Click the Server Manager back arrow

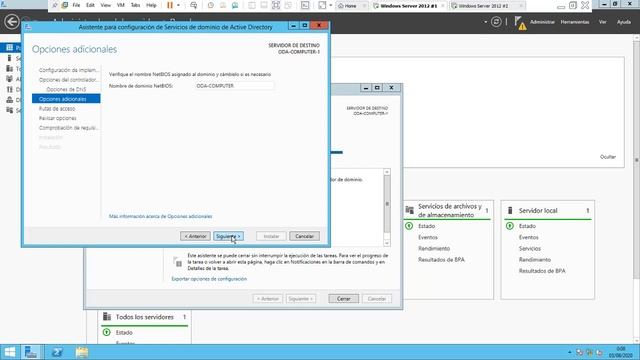12,22
